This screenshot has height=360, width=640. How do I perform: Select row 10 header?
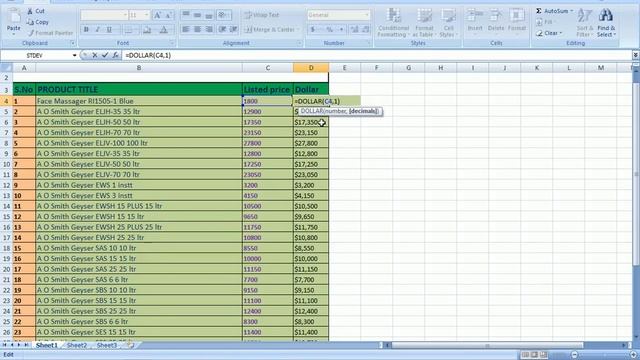point(6,164)
